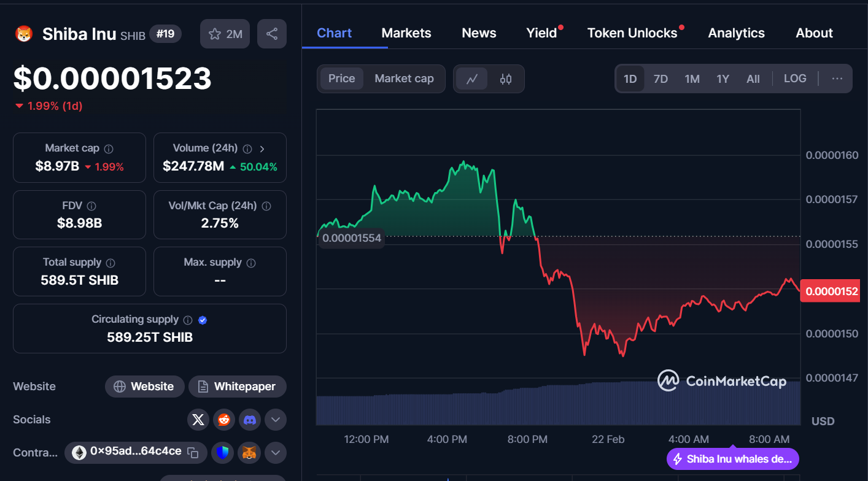The width and height of the screenshot is (868, 481).
Task: Select 1Y time range
Action: click(723, 79)
